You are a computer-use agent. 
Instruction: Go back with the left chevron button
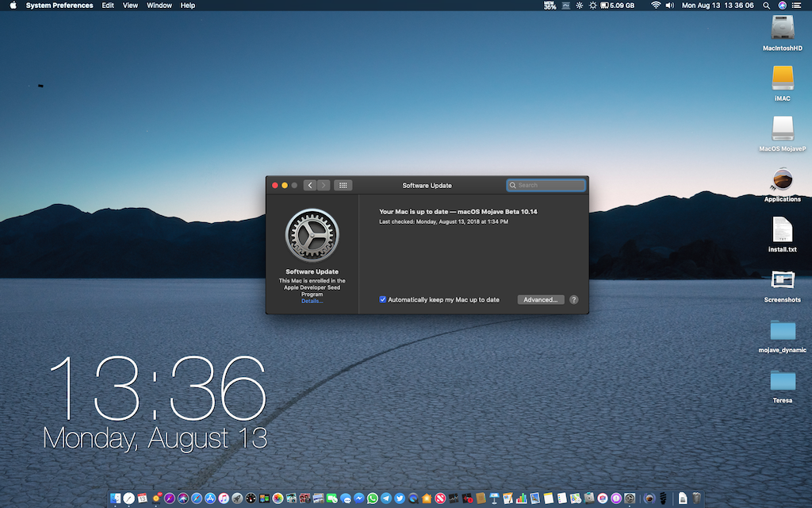tap(310, 185)
